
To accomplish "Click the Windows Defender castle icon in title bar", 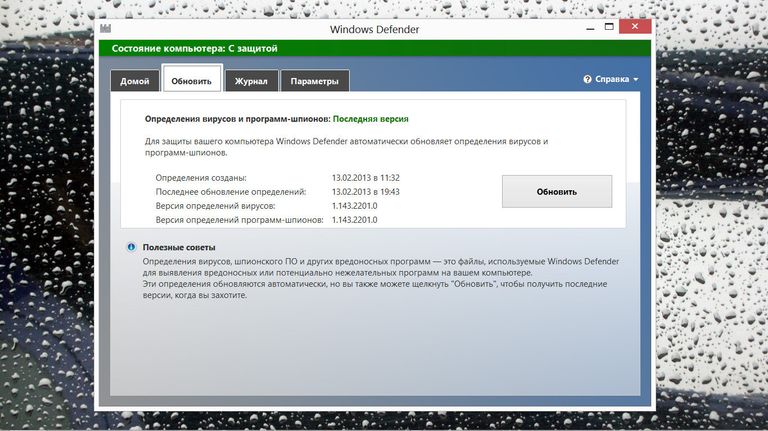I will [105, 28].
